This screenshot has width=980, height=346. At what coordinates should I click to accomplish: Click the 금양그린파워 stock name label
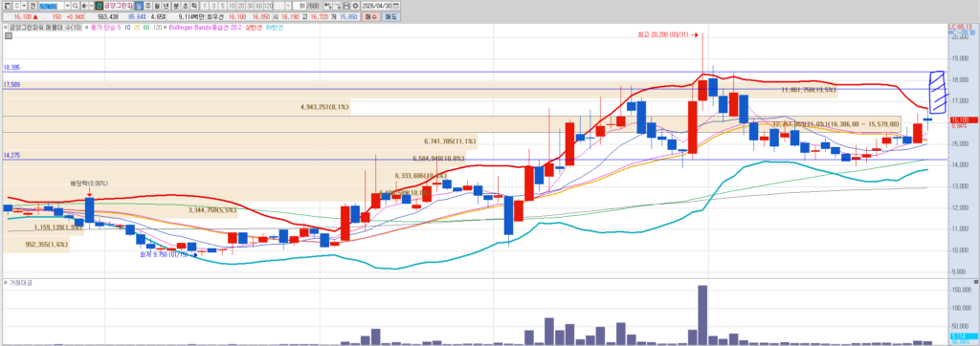pyautogui.click(x=118, y=6)
